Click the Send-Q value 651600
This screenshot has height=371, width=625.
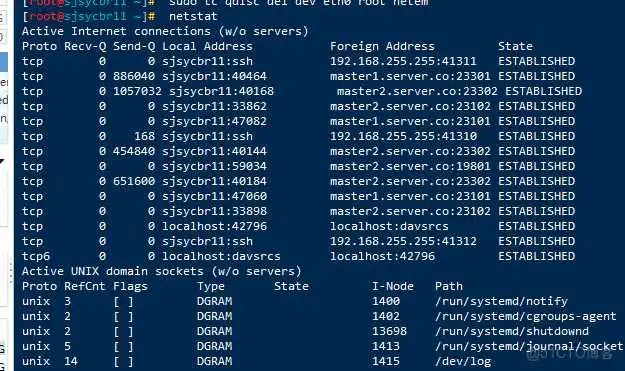[134, 182]
